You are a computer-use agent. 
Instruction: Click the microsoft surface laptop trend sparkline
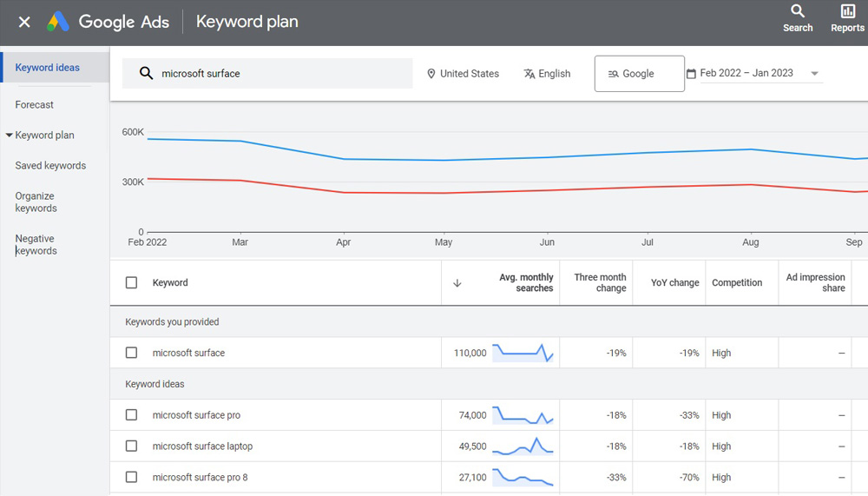(523, 446)
